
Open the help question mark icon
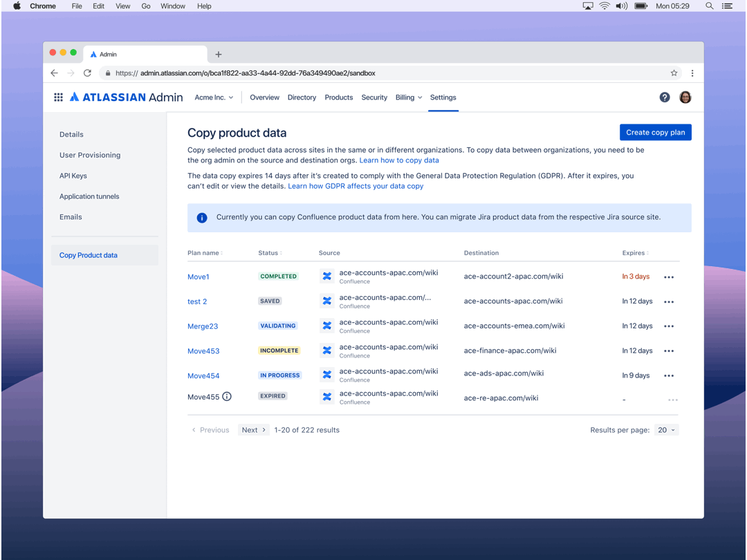click(665, 97)
